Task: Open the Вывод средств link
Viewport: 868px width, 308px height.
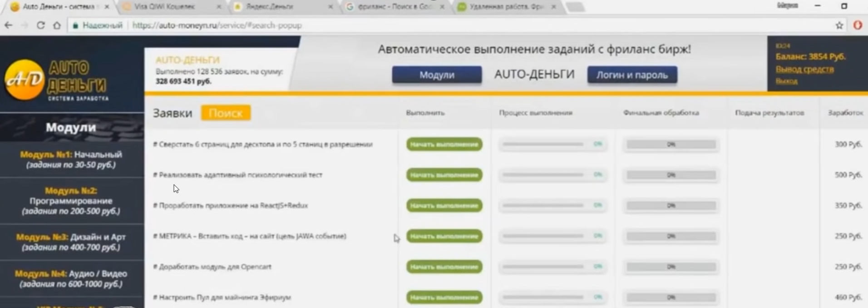Action: 804,69
